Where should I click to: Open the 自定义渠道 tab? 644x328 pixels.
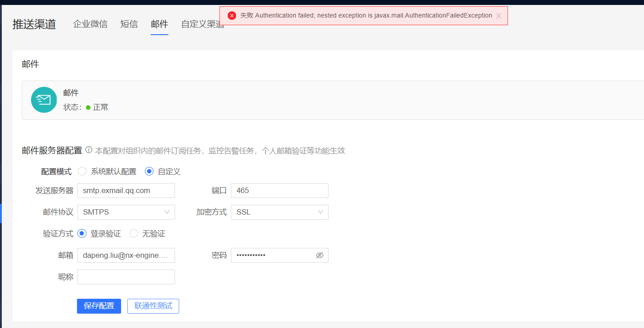(x=202, y=24)
